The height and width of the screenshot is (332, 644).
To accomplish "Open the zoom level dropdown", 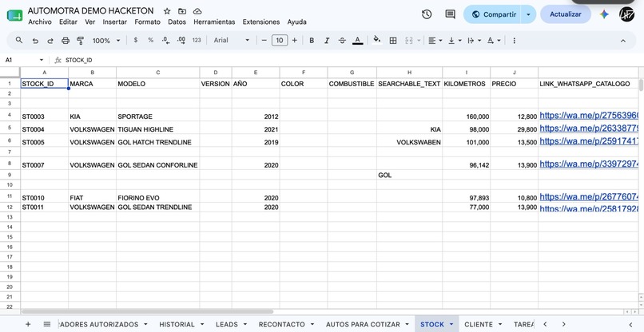I will (106, 40).
